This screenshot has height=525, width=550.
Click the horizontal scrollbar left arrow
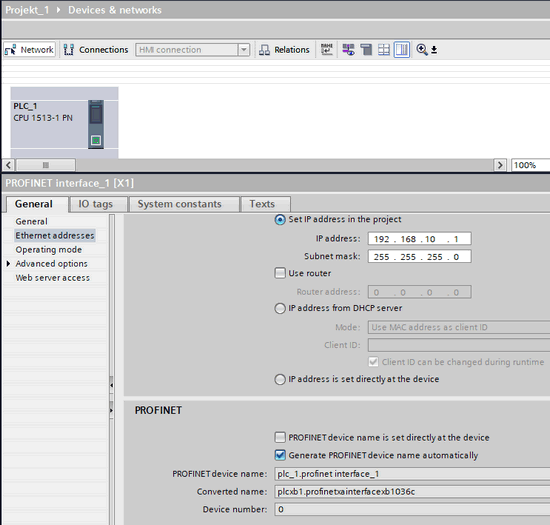(x=8, y=165)
